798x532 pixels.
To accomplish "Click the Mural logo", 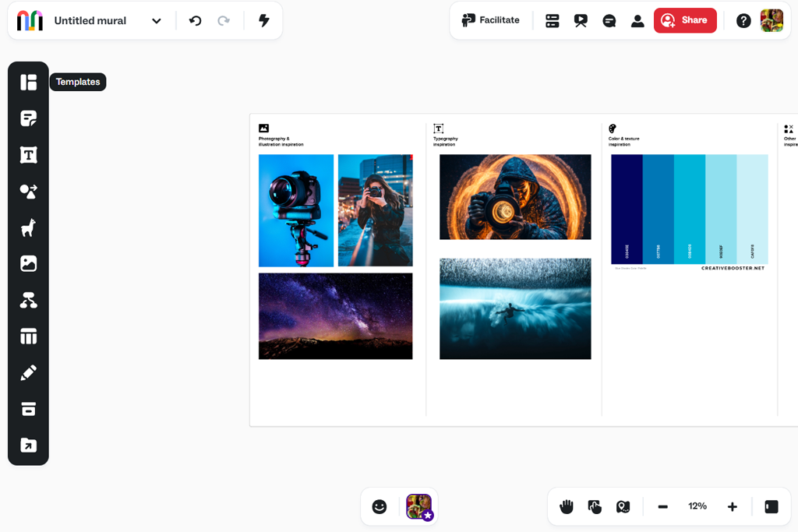I will click(x=30, y=21).
